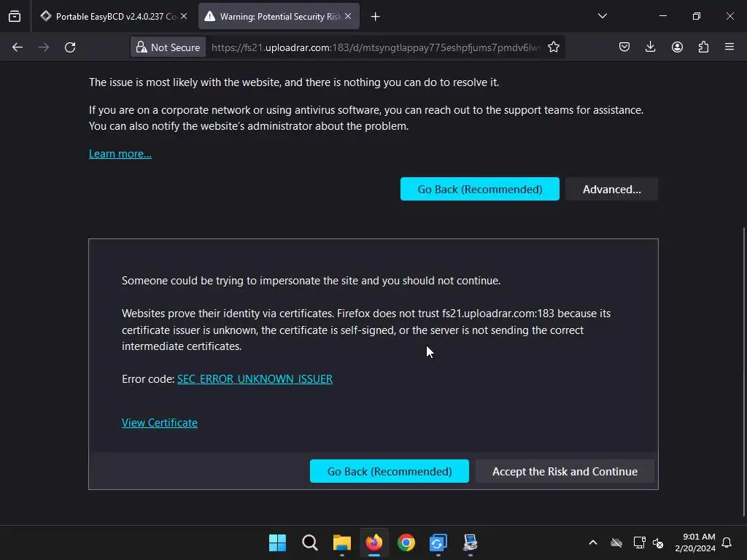The image size is (747, 560).
Task: Save page to Pocket
Action: click(624, 47)
